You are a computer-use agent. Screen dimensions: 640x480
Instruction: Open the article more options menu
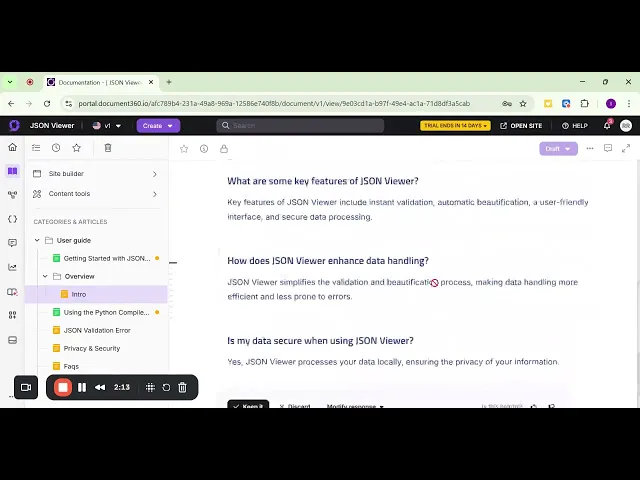(590, 149)
